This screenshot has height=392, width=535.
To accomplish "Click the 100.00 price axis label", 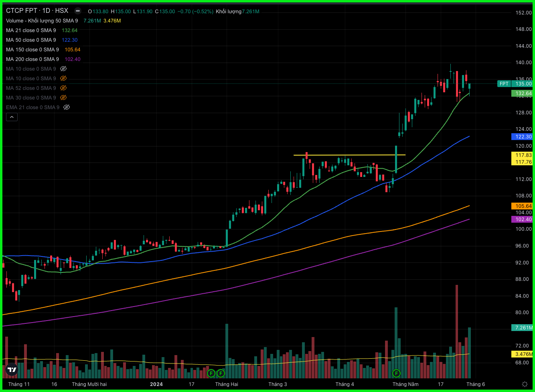I will [x=523, y=229].
